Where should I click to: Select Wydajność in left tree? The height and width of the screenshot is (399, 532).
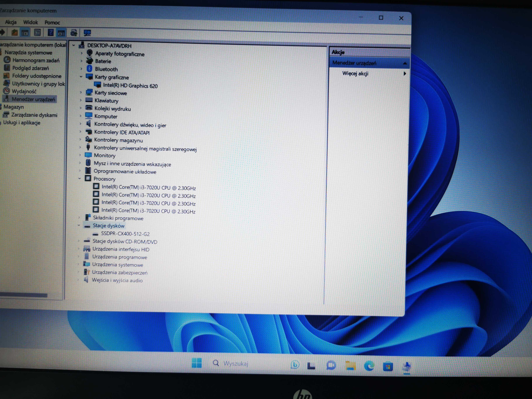click(x=24, y=91)
